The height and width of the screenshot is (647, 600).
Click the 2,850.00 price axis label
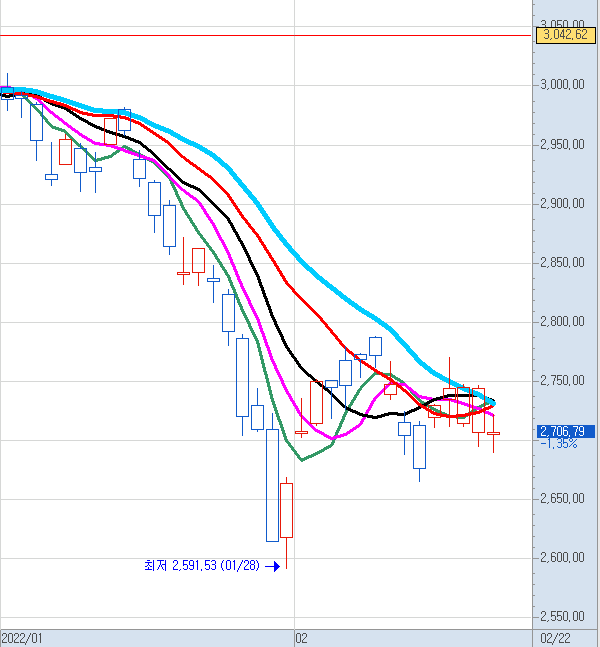562,262
